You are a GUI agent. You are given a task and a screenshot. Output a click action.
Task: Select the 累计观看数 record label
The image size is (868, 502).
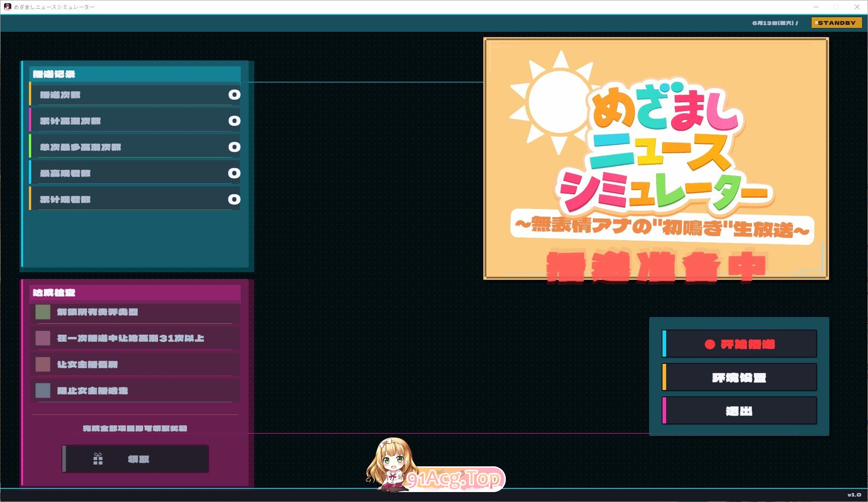point(65,200)
